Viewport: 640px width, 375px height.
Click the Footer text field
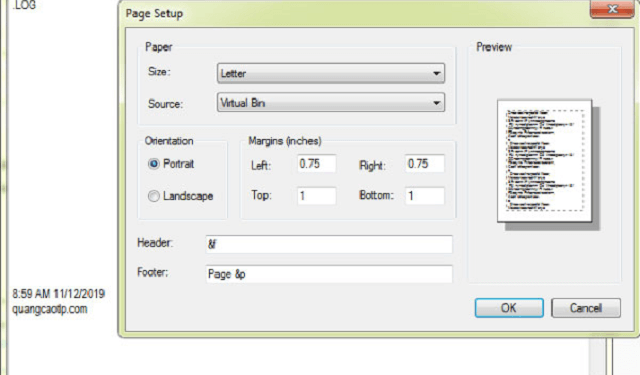(329, 274)
